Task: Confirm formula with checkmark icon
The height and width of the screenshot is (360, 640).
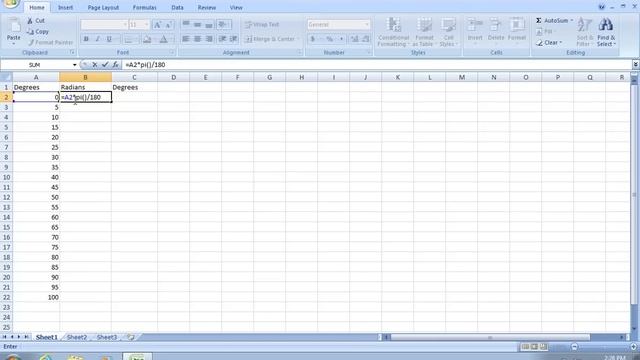Action: (105, 64)
